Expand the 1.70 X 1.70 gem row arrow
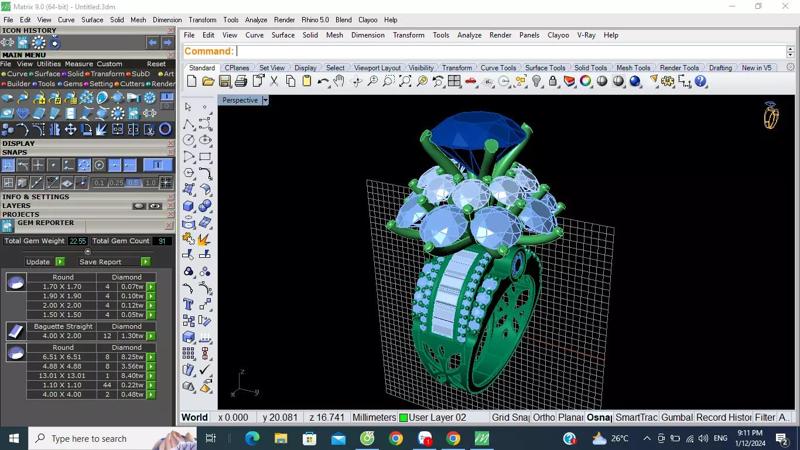This screenshot has width=800, height=450. 151,287
